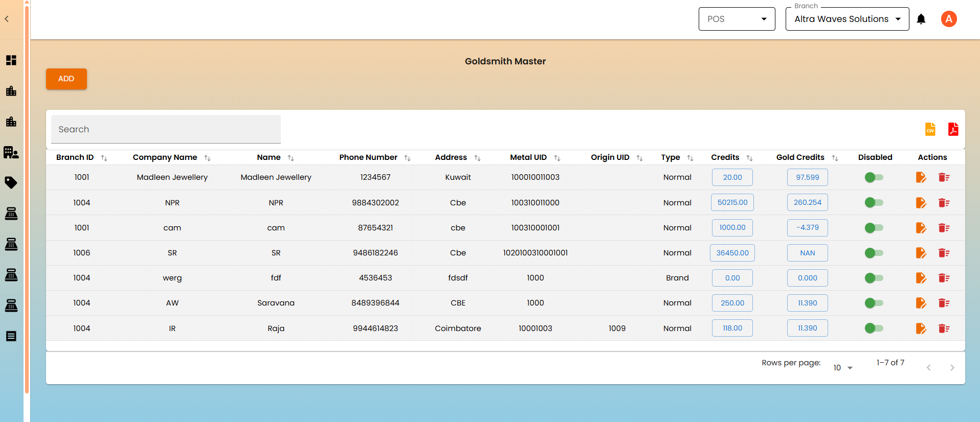Edit the NPR goldsmith row

921,203
